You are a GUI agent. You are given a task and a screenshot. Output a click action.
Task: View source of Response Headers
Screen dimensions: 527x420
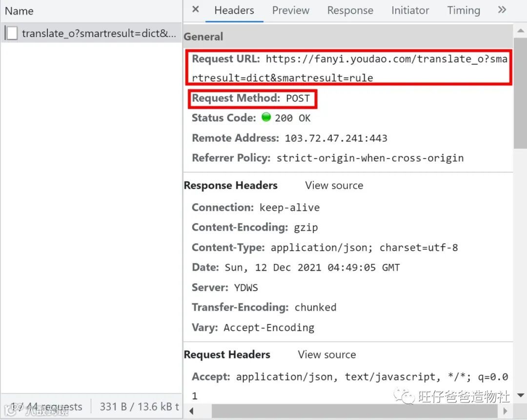pos(334,185)
